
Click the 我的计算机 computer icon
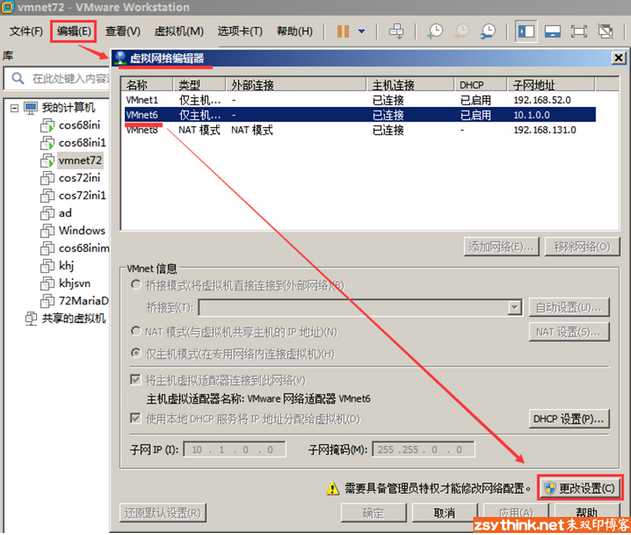(31, 108)
